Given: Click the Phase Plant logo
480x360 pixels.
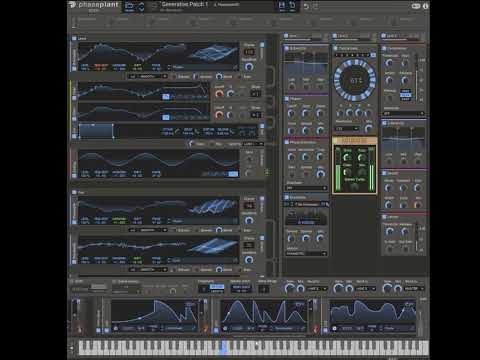Looking at the screenshot, I should coord(94,5).
